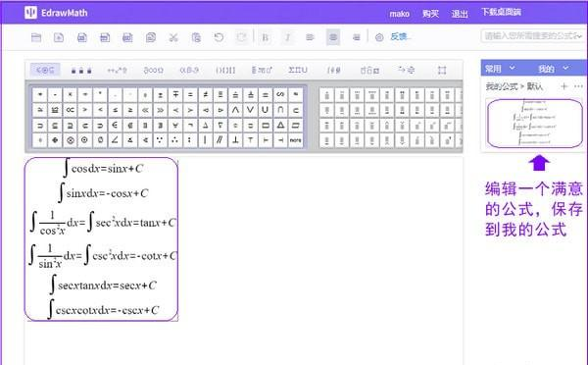
Task: Cut the selection with the scissors icon
Action: [173, 37]
